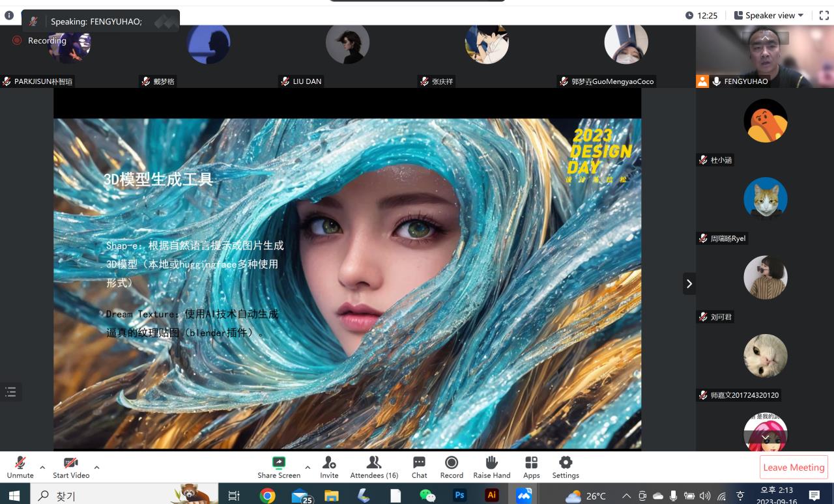
Task: Open volume control in system tray
Action: click(x=704, y=496)
